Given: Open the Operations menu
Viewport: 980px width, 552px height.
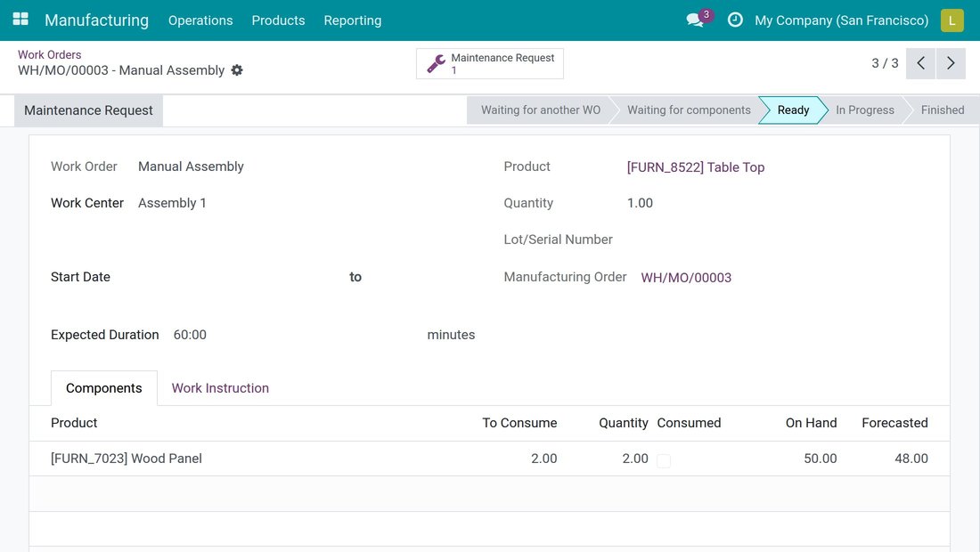Looking at the screenshot, I should [200, 20].
